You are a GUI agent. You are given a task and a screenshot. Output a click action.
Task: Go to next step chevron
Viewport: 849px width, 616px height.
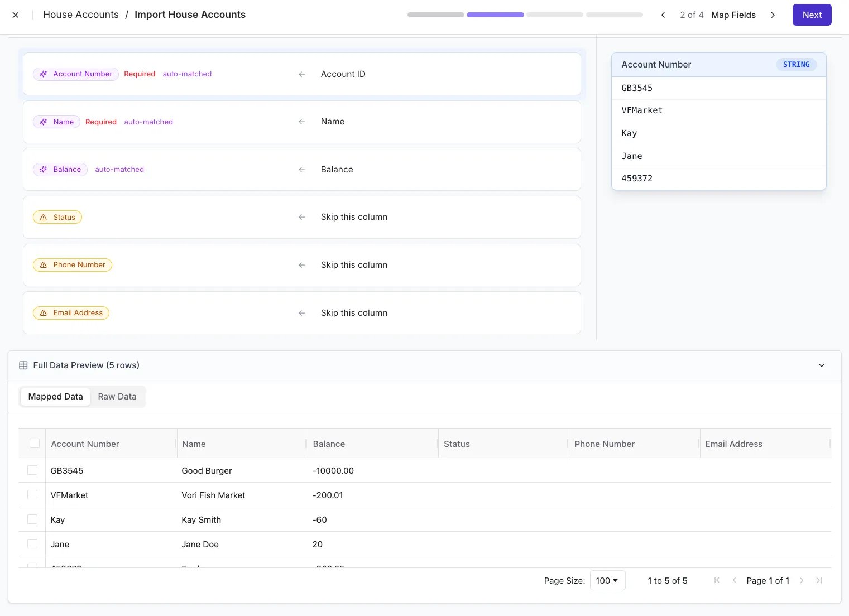point(773,15)
